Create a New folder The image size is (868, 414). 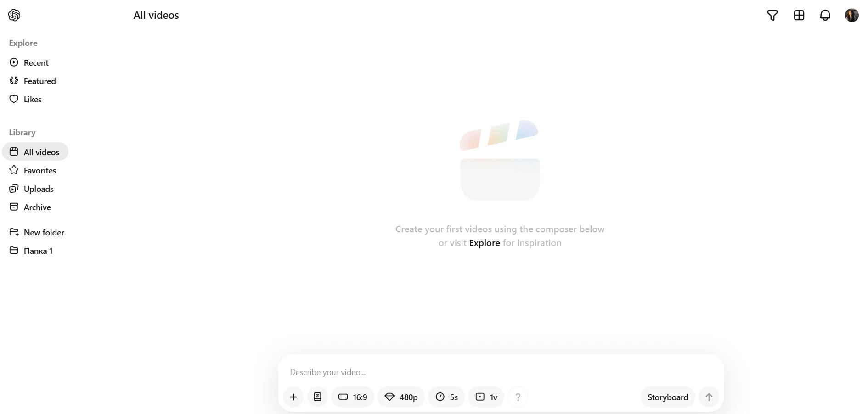(x=37, y=232)
